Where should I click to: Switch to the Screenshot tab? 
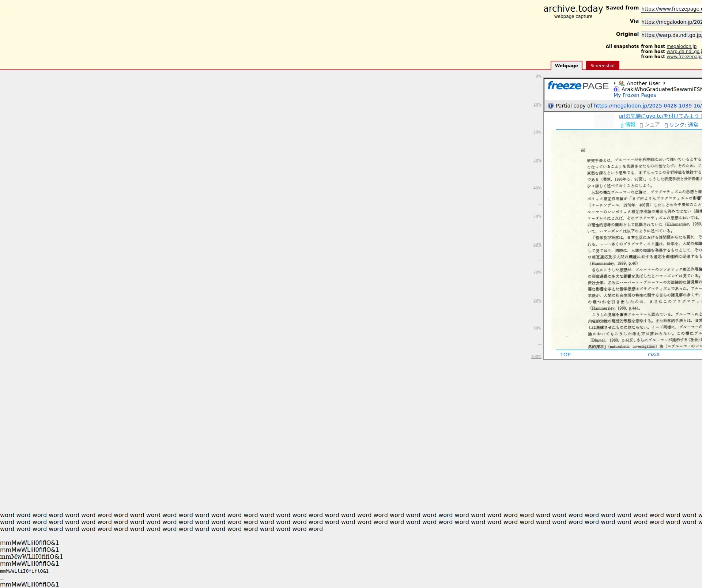(x=602, y=66)
